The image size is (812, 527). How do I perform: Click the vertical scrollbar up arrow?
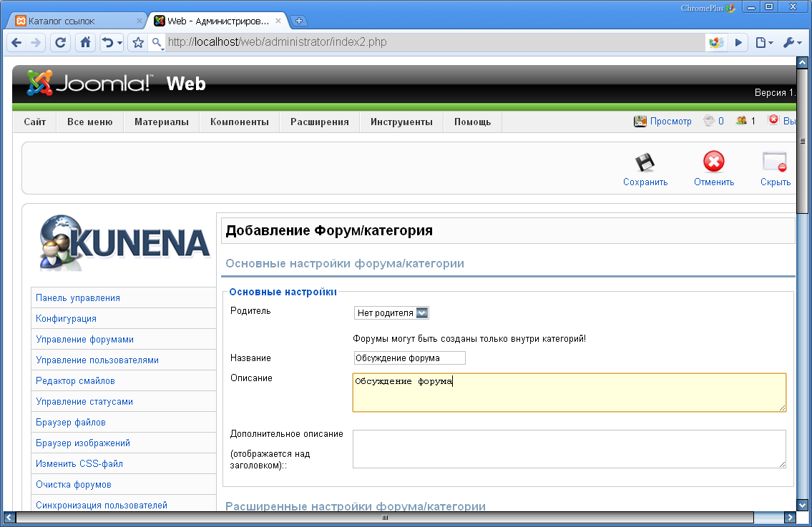(x=802, y=63)
